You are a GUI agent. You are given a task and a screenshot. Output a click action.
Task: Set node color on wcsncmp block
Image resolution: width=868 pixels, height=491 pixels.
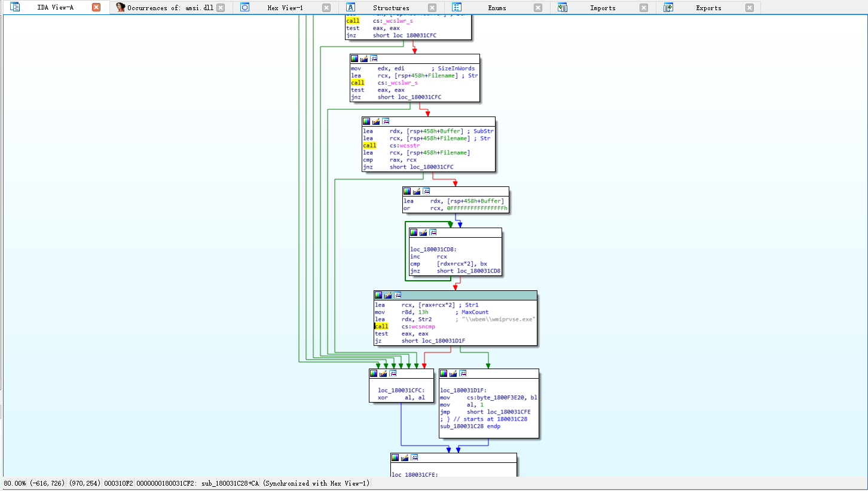point(378,295)
